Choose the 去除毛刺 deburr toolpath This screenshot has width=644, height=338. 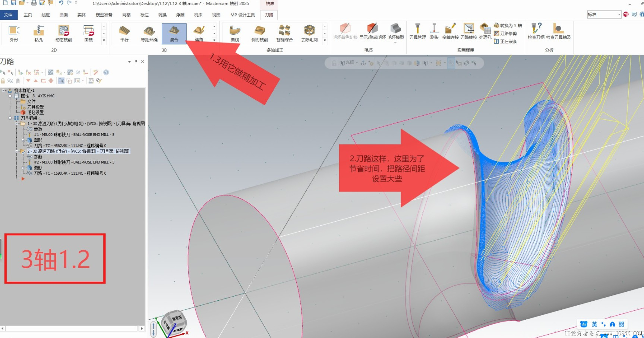click(x=309, y=34)
